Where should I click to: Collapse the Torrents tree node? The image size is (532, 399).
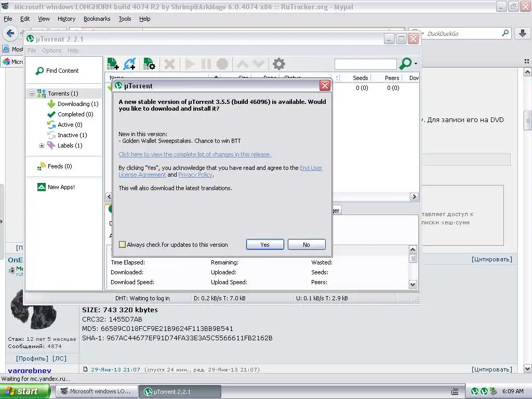pos(32,94)
